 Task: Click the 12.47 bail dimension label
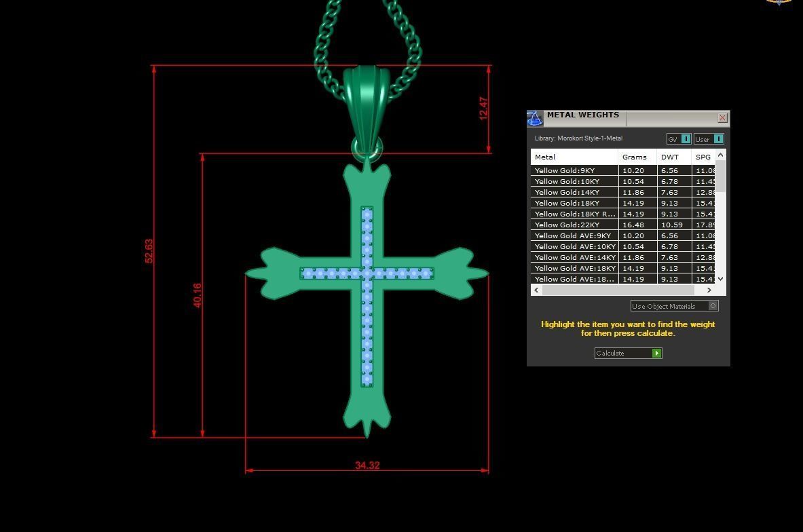coord(483,109)
